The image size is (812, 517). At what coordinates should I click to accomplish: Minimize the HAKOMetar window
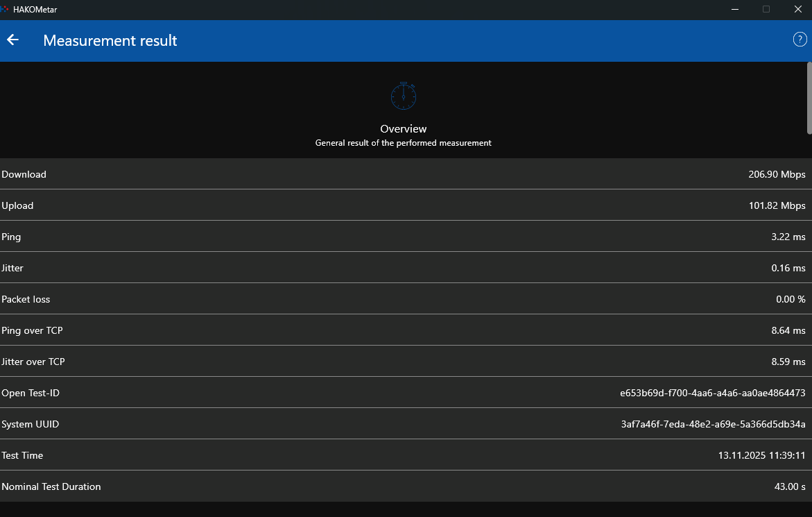click(735, 9)
